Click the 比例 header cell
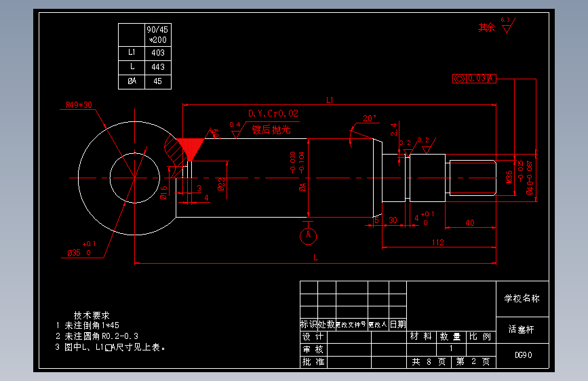Image resolution: width=588 pixels, height=381 pixels. tap(481, 337)
